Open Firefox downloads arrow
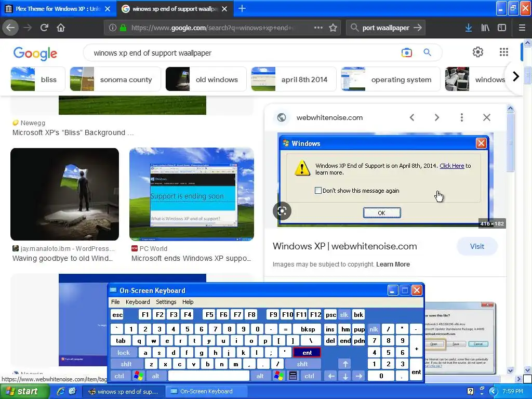Image resolution: width=532 pixels, height=399 pixels. click(469, 28)
